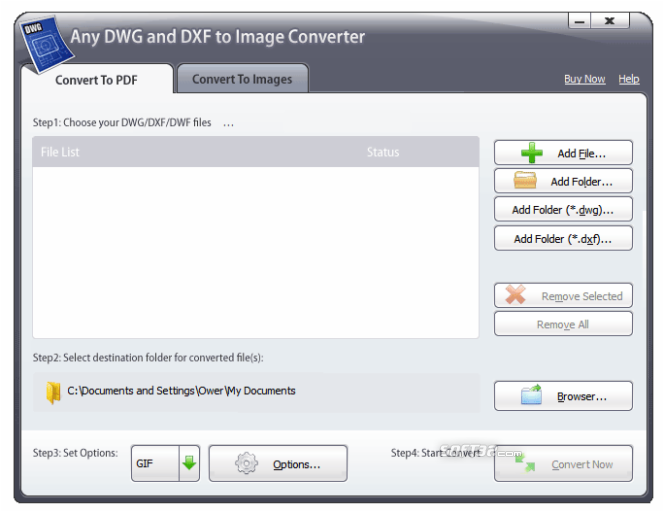Image resolution: width=664 pixels, height=512 pixels.
Task: Click the File List column header
Action: pos(60,152)
